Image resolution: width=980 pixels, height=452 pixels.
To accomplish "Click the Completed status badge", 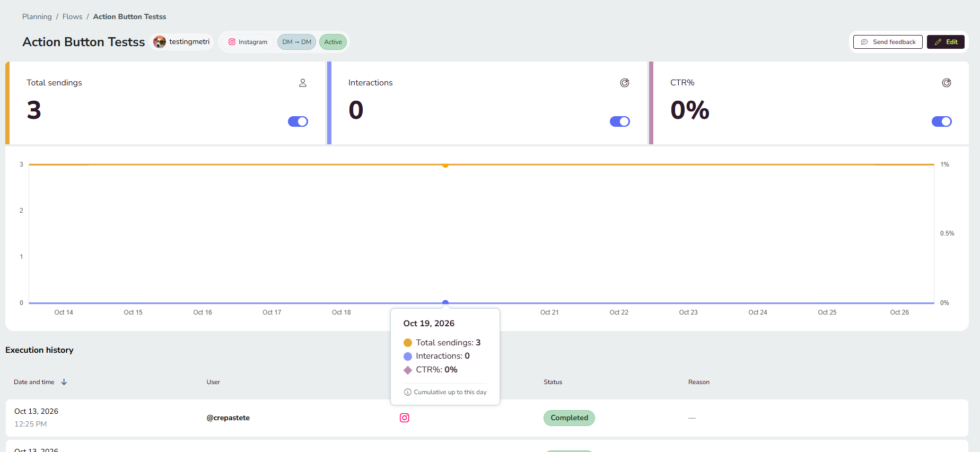I will 569,418.
